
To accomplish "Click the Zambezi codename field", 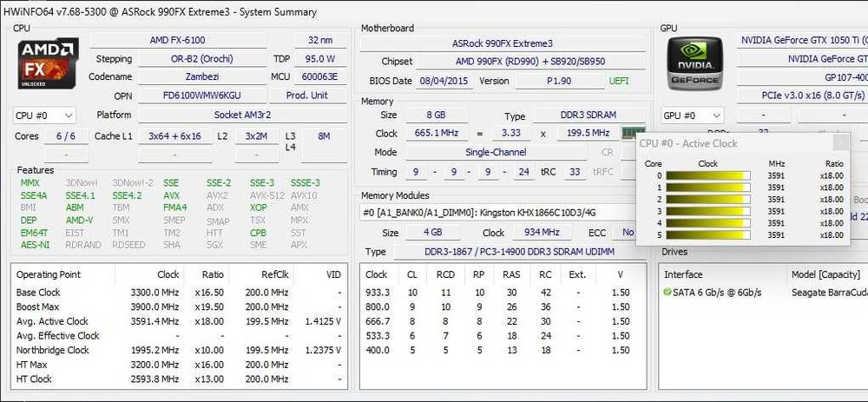I will [x=202, y=77].
